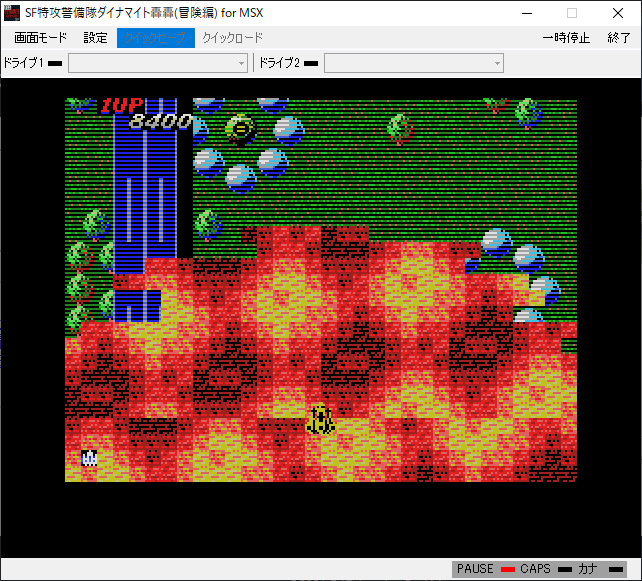Click the yellow player tank sprite

321,419
